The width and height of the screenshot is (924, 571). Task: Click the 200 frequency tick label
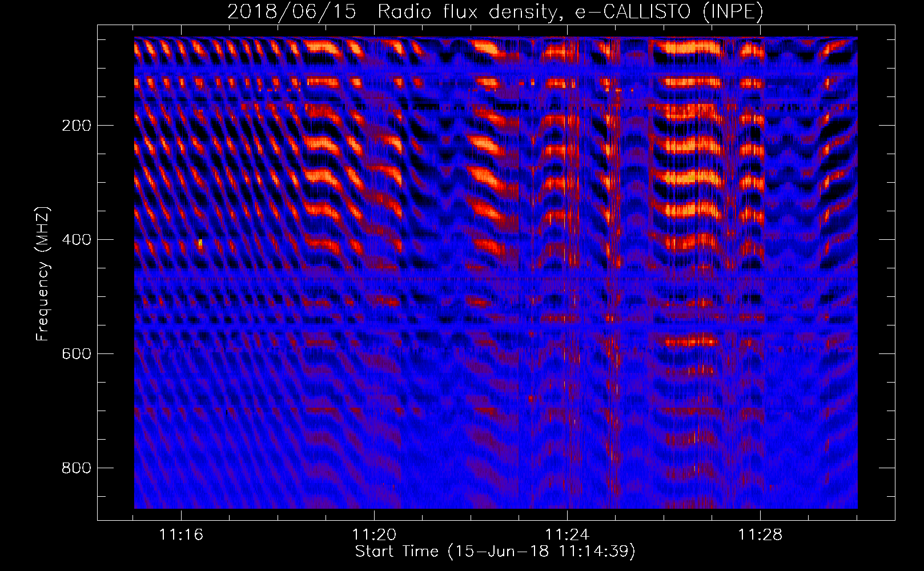(77, 126)
